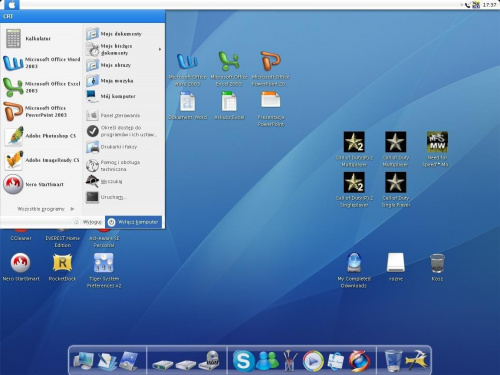Click the Apple logo start button
Image resolution: width=500 pixels, height=375 pixels.
point(12,5)
